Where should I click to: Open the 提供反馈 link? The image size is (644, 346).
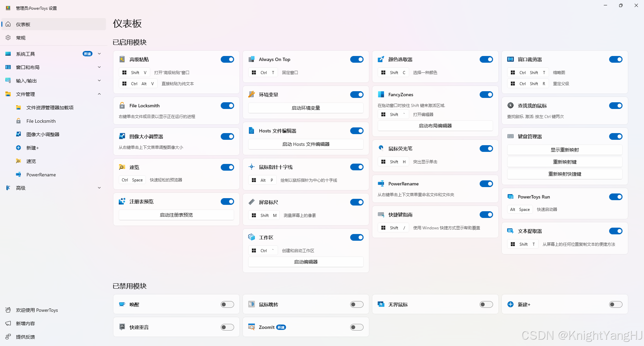[x=54, y=337]
